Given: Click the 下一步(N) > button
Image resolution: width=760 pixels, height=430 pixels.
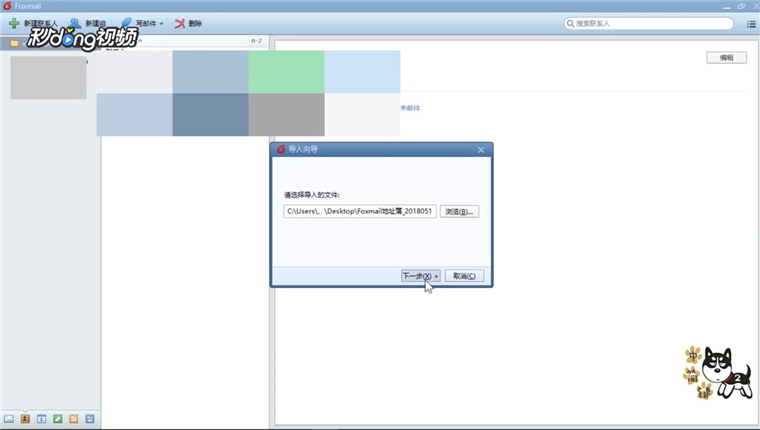Looking at the screenshot, I should [420, 276].
